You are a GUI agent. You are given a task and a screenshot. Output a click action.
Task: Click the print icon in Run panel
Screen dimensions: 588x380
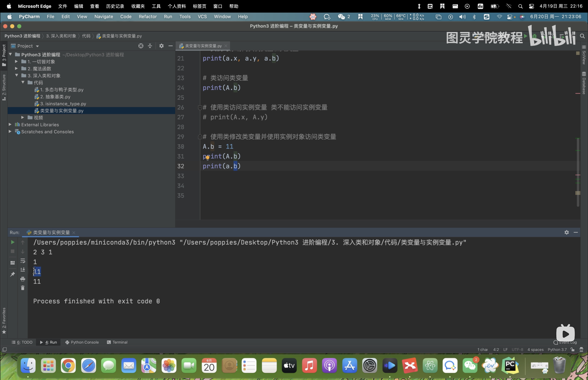point(23,279)
